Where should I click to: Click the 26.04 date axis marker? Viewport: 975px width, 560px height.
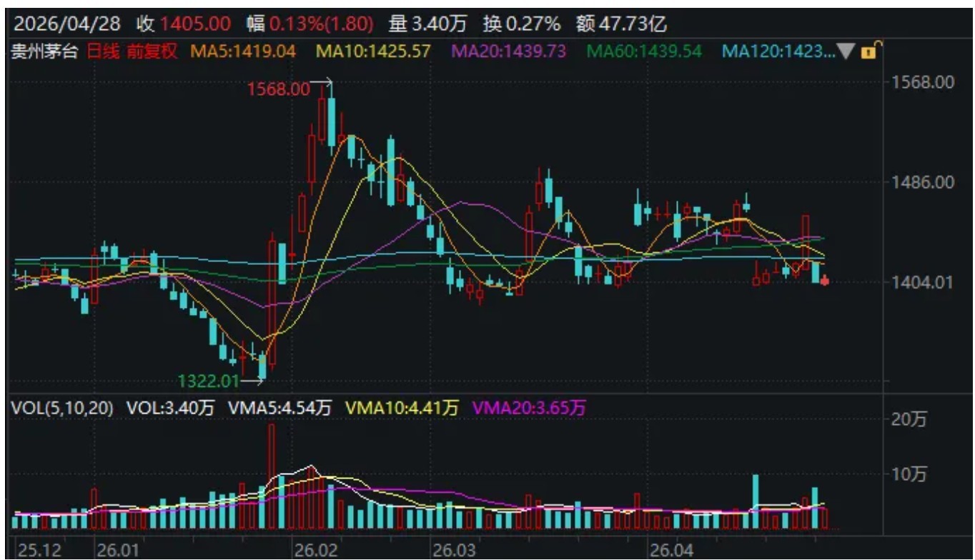pyautogui.click(x=670, y=551)
